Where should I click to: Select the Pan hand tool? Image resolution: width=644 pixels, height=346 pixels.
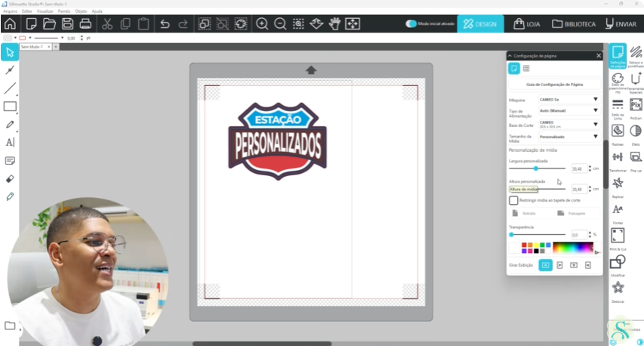pyautogui.click(x=334, y=24)
